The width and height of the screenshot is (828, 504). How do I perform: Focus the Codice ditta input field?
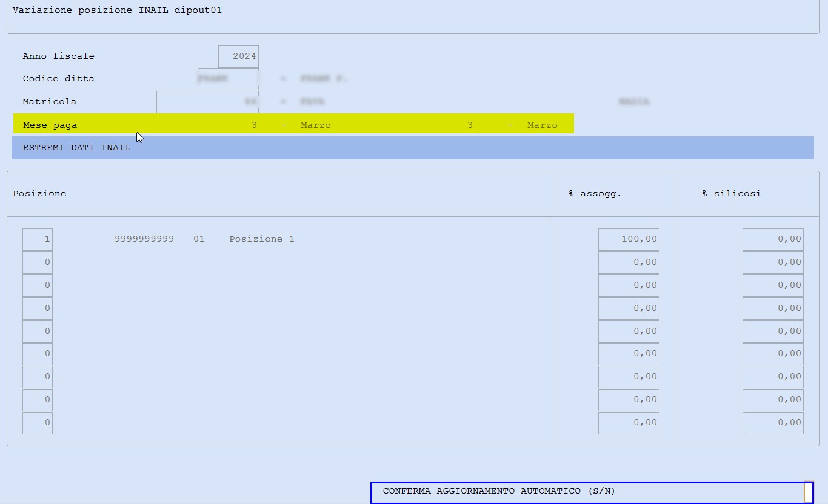(x=228, y=79)
